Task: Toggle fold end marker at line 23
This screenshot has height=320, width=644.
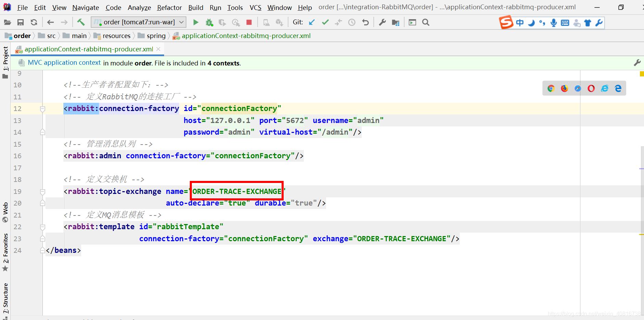Action: (x=42, y=238)
